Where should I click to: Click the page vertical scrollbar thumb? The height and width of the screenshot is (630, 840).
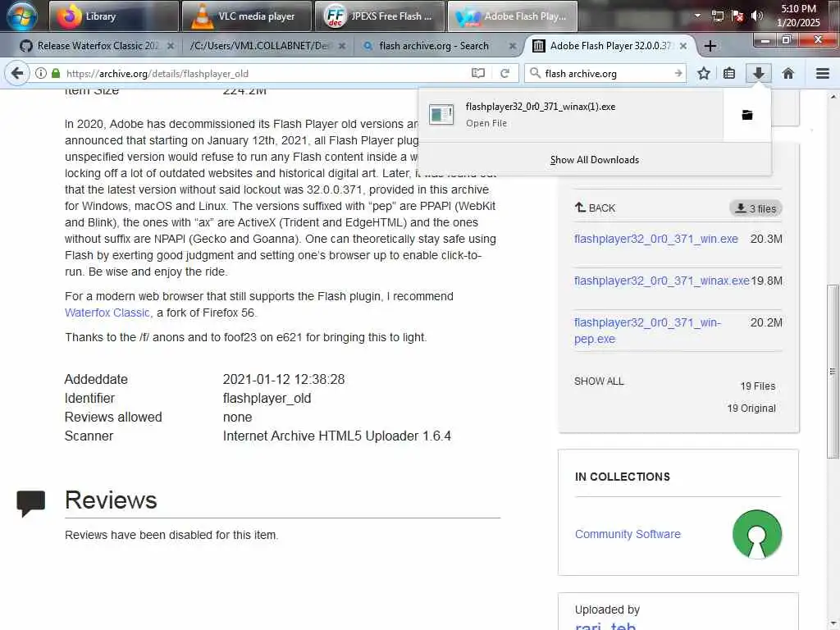pyautogui.click(x=833, y=371)
